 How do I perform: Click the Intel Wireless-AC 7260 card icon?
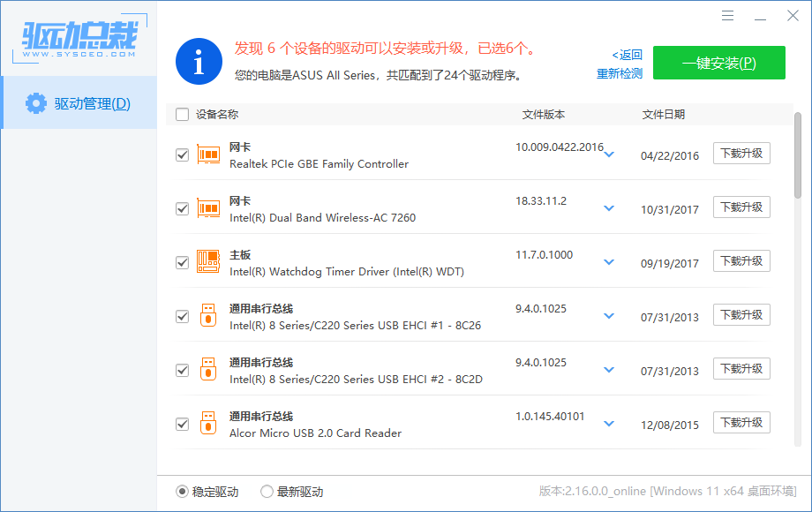point(208,208)
